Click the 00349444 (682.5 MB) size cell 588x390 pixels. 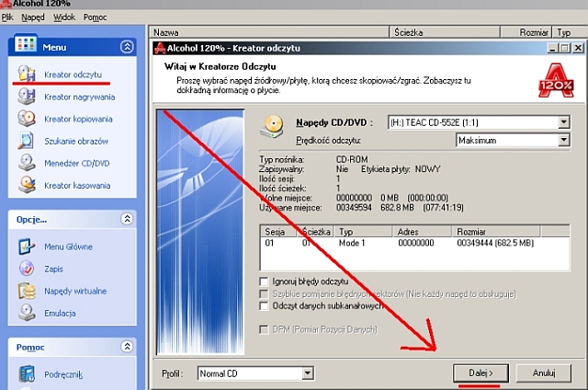pos(495,243)
